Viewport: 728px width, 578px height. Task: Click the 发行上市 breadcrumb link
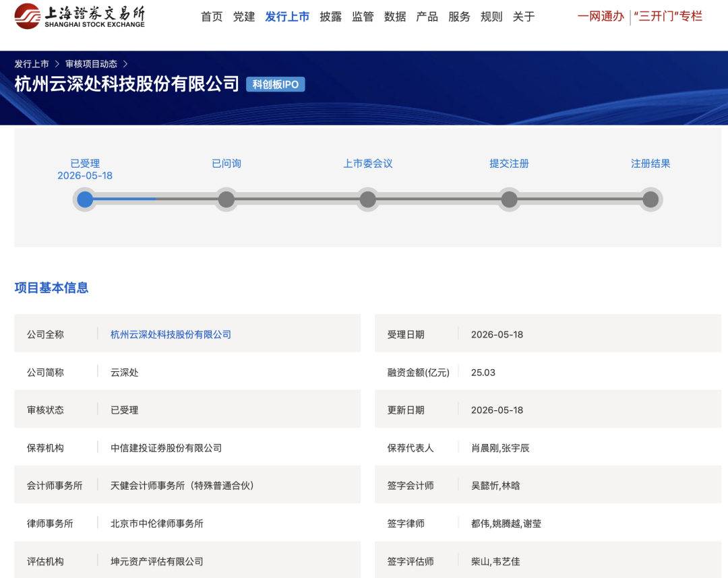(x=32, y=64)
